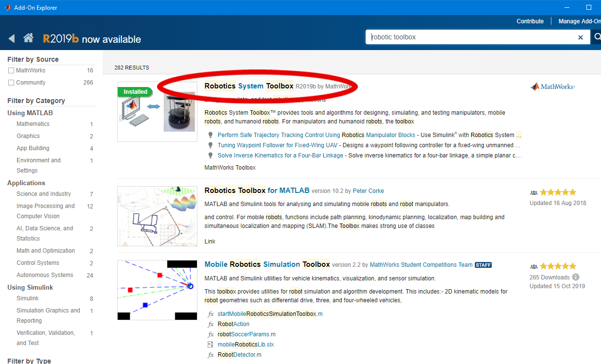Go back using the left arrow icon
The height and width of the screenshot is (364, 601).
(x=12, y=38)
